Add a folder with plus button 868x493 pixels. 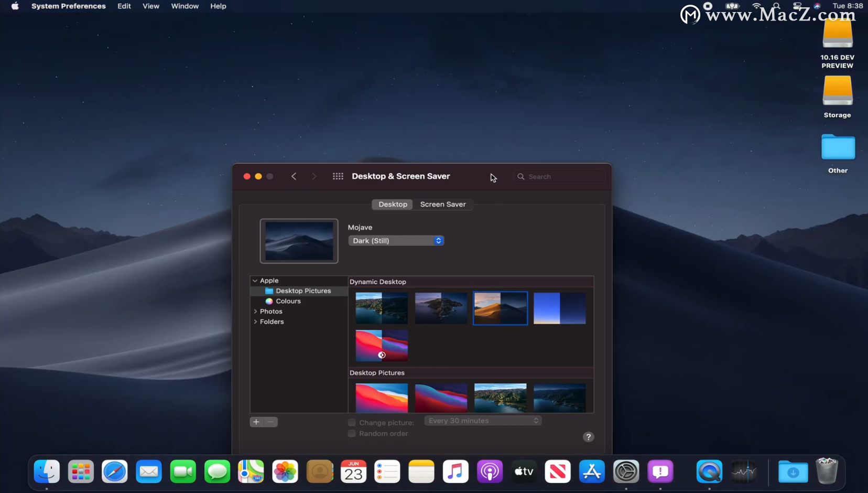pos(256,422)
